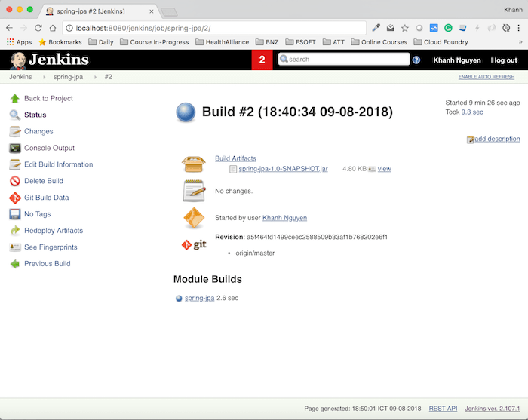Click the Edit Build Information icon
Viewport: 528px width, 420px height.
(15, 164)
